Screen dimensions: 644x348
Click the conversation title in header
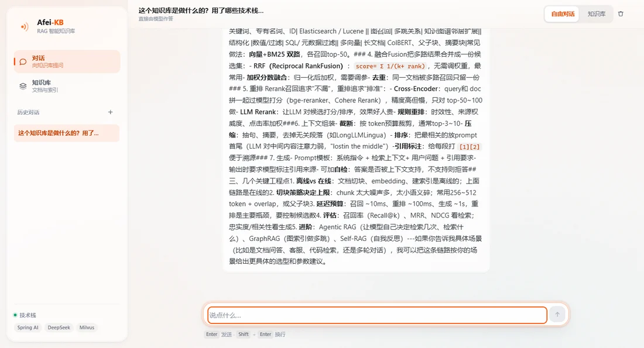point(201,11)
